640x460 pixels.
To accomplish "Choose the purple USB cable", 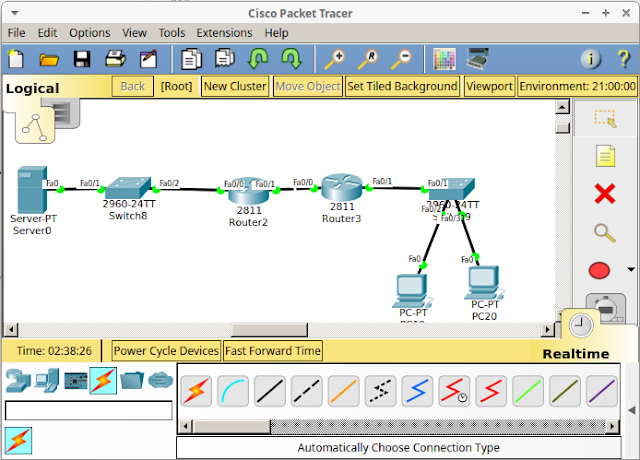I will pos(602,391).
